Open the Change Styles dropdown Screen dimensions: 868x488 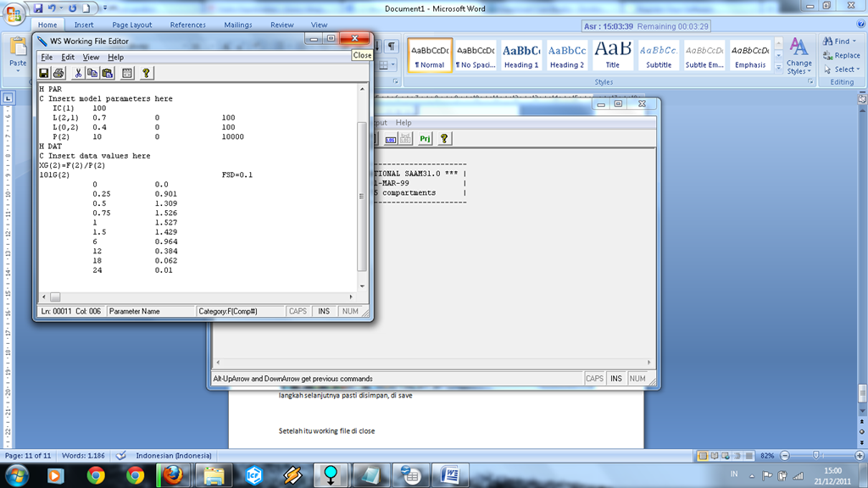pyautogui.click(x=798, y=56)
